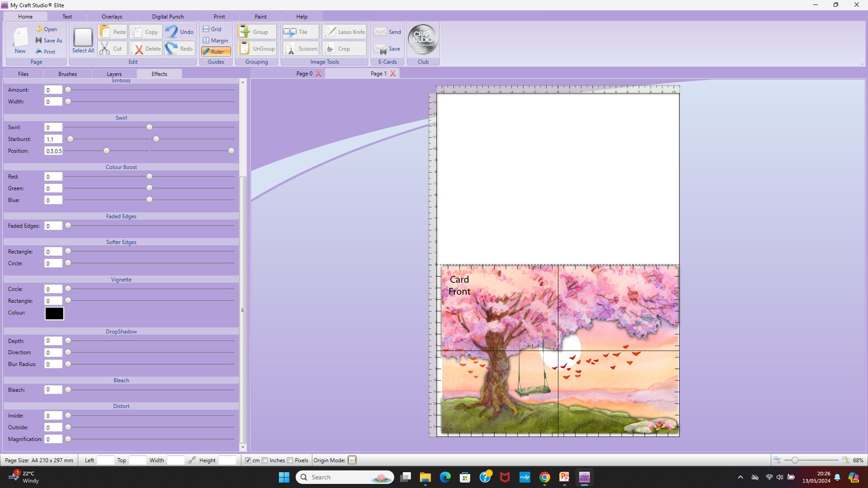
Task: Show hidden system tray icons
Action: pyautogui.click(x=740, y=477)
